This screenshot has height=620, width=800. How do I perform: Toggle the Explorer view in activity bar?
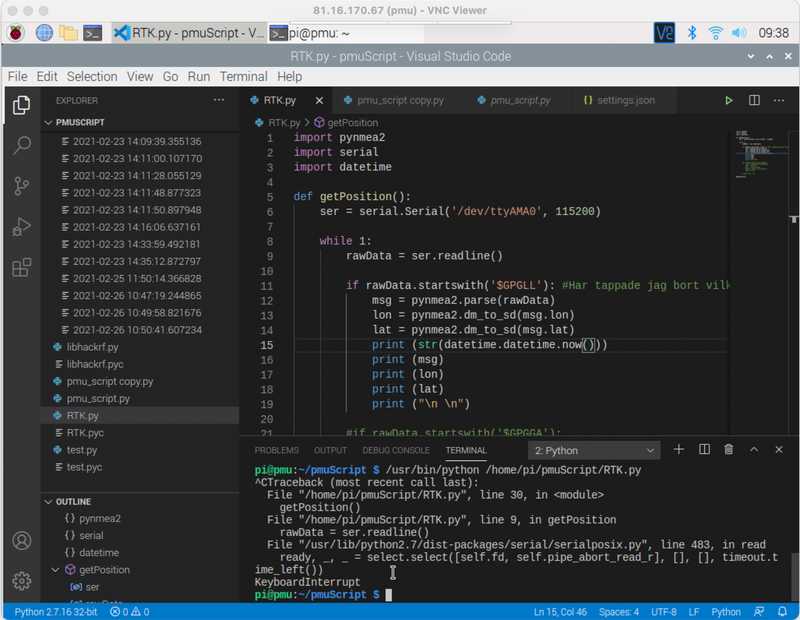(21, 105)
